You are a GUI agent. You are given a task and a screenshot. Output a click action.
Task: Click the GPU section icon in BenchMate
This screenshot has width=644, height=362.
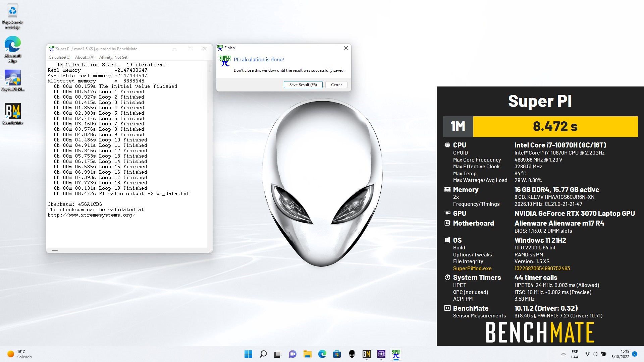(447, 213)
